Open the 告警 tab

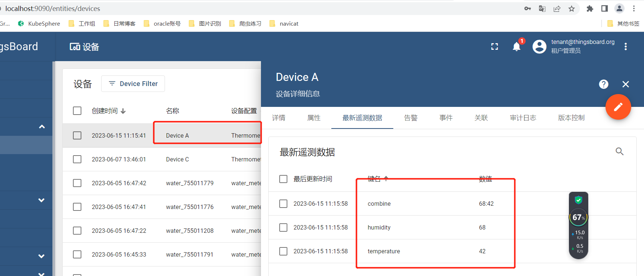(x=411, y=118)
